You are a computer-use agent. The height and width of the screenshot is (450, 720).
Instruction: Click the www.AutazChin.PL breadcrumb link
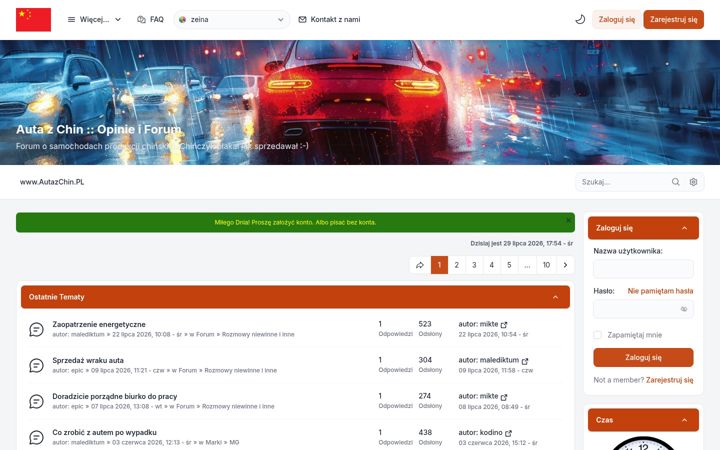[52, 182]
